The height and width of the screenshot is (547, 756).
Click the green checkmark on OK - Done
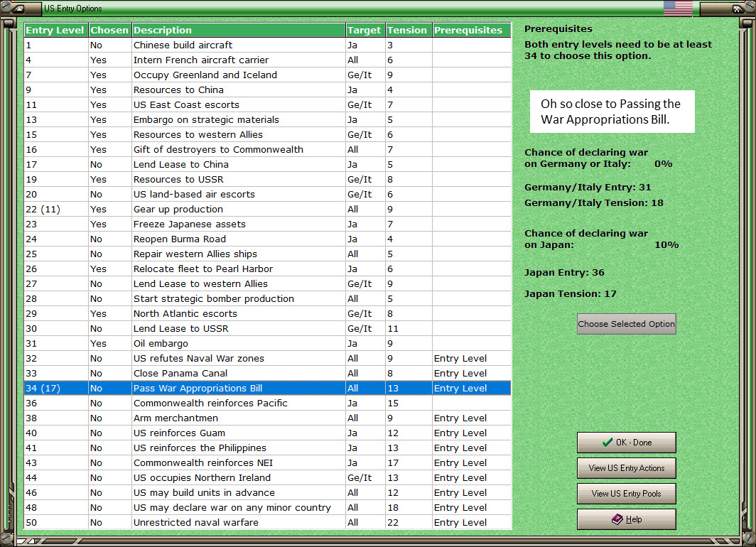tap(607, 442)
